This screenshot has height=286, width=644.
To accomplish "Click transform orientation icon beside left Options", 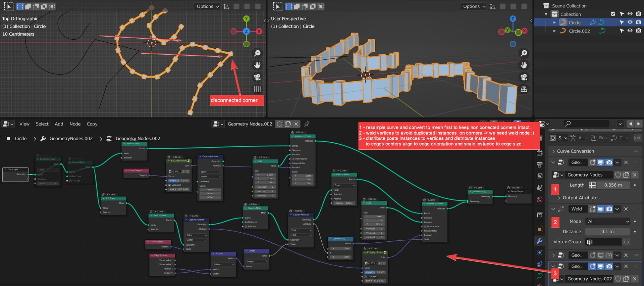I will click(x=226, y=6).
